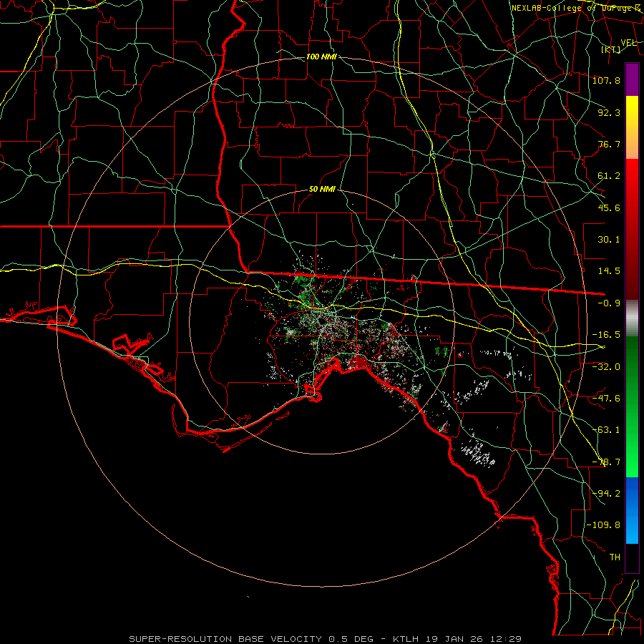The image size is (644, 644).
Task: Click the gray near-zero segment of color bar
Action: pos(632,318)
